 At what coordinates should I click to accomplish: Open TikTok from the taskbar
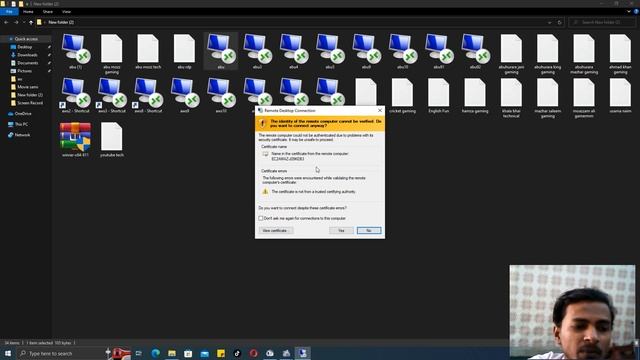[237, 353]
